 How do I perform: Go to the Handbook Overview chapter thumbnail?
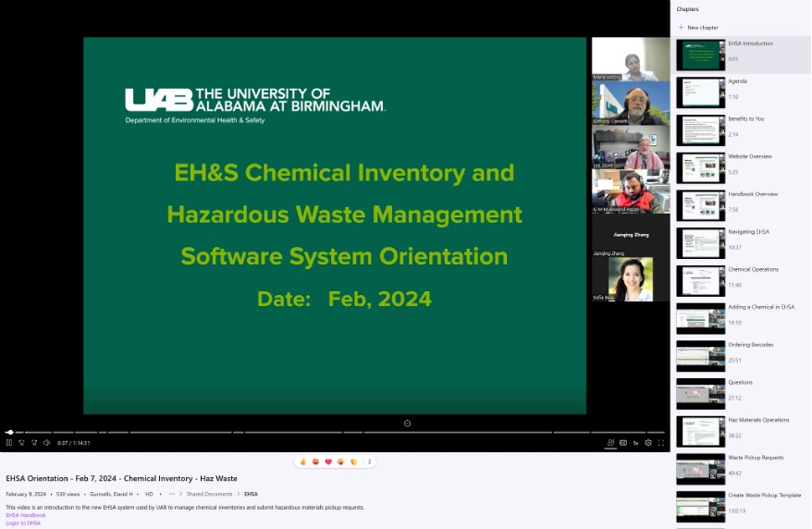[701, 205]
